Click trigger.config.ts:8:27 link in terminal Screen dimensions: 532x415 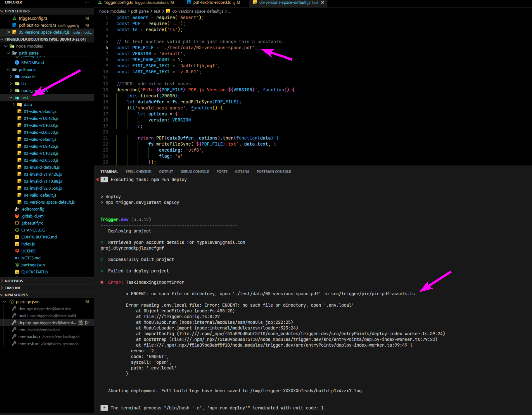pos(182,316)
